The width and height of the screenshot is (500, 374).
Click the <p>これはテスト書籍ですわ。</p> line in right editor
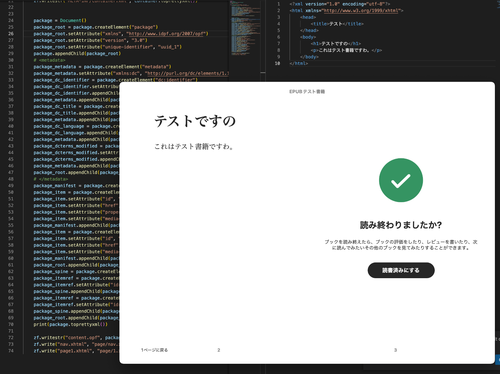tap(346, 50)
